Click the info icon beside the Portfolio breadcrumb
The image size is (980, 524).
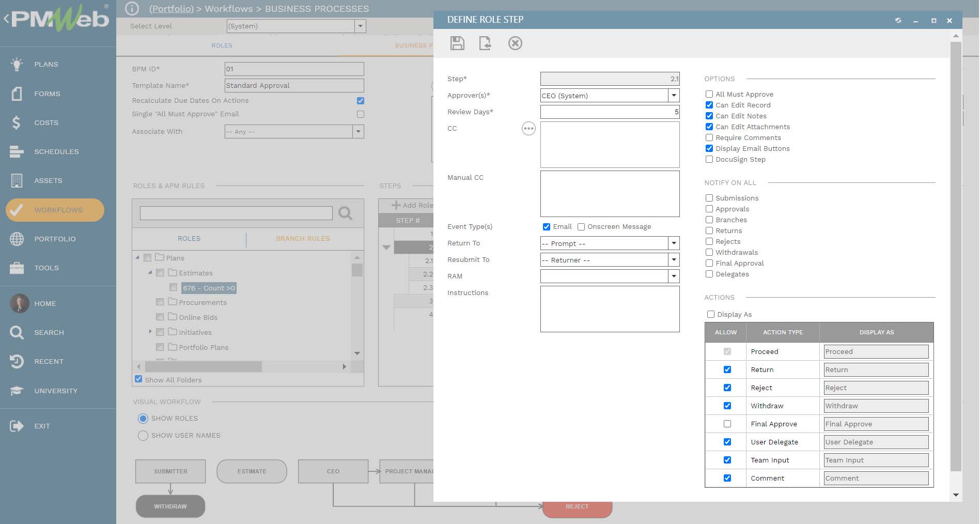pos(132,9)
